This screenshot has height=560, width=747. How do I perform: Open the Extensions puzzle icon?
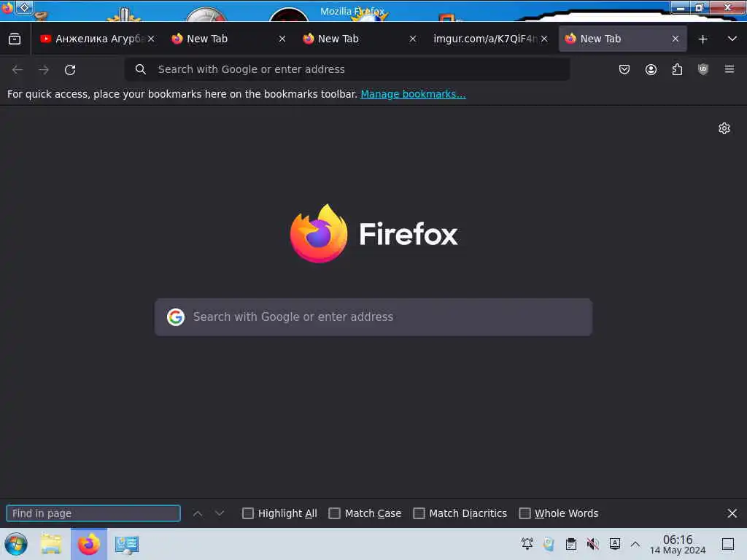point(677,69)
